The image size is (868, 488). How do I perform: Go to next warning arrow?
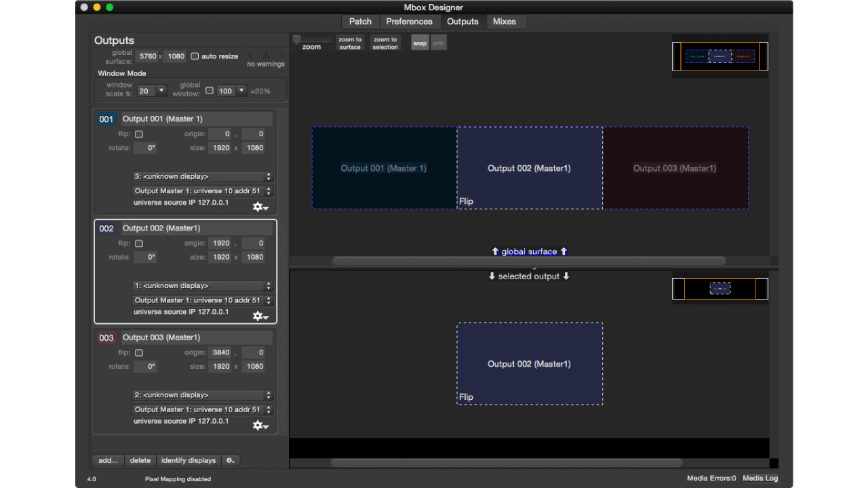pyautogui.click(x=281, y=56)
